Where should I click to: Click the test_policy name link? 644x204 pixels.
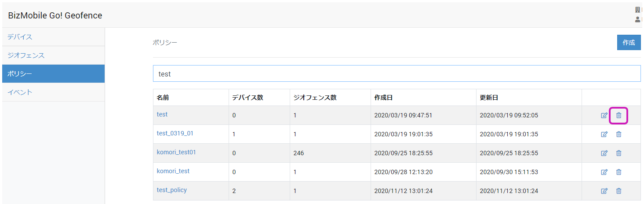[x=172, y=190]
